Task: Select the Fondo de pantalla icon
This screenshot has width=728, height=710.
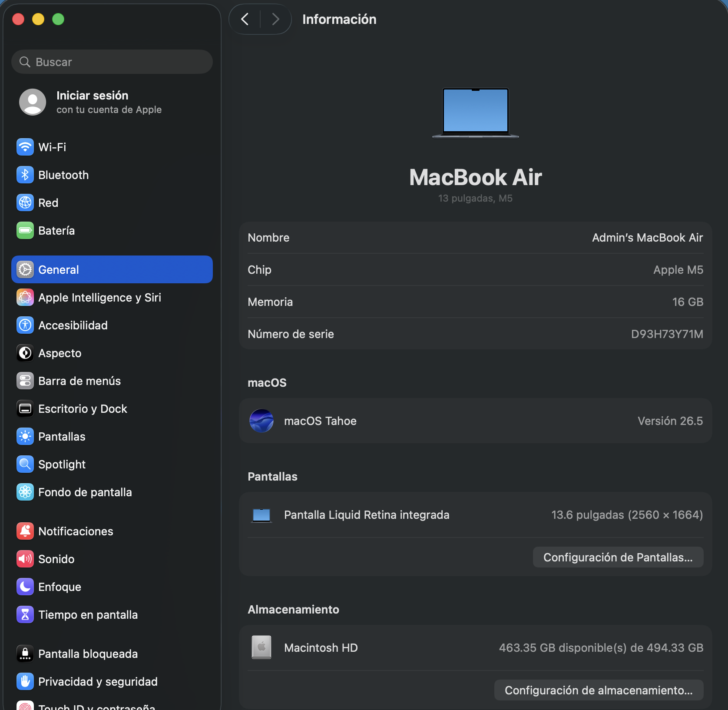Action: click(25, 492)
